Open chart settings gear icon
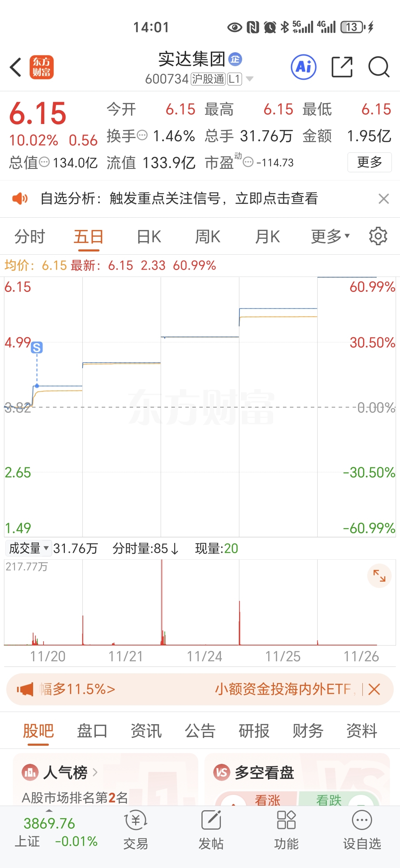Viewport: 400px width, 868px height. pyautogui.click(x=378, y=237)
